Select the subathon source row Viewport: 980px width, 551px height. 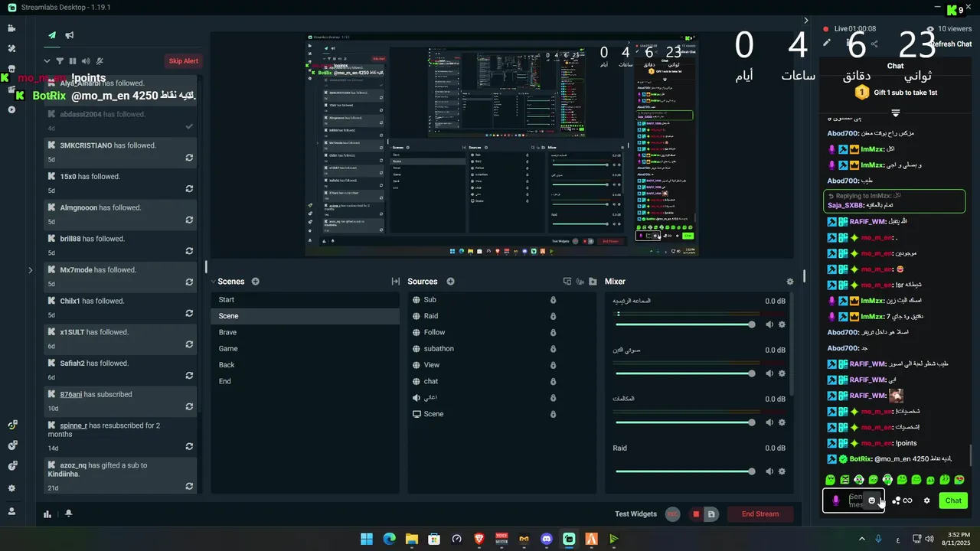(x=501, y=349)
